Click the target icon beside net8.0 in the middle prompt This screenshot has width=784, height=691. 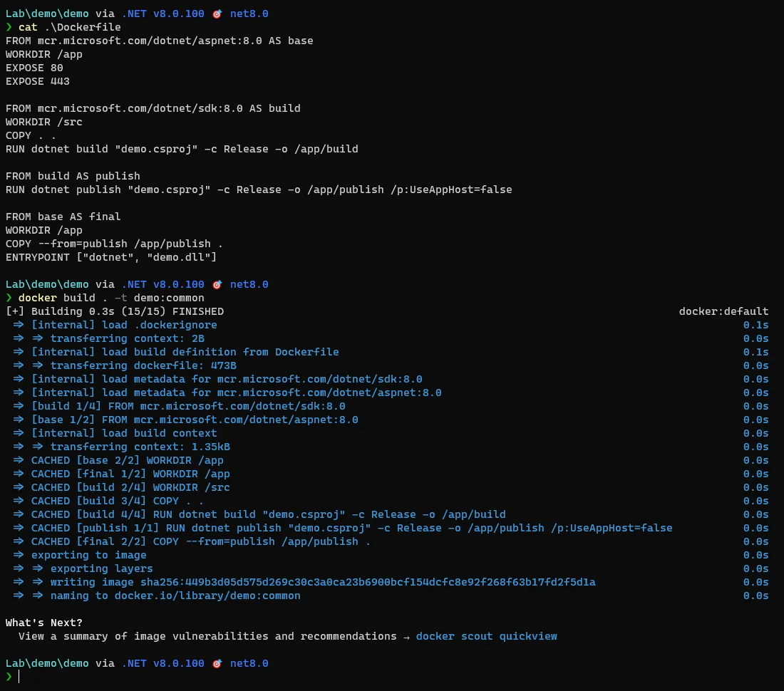pos(217,284)
